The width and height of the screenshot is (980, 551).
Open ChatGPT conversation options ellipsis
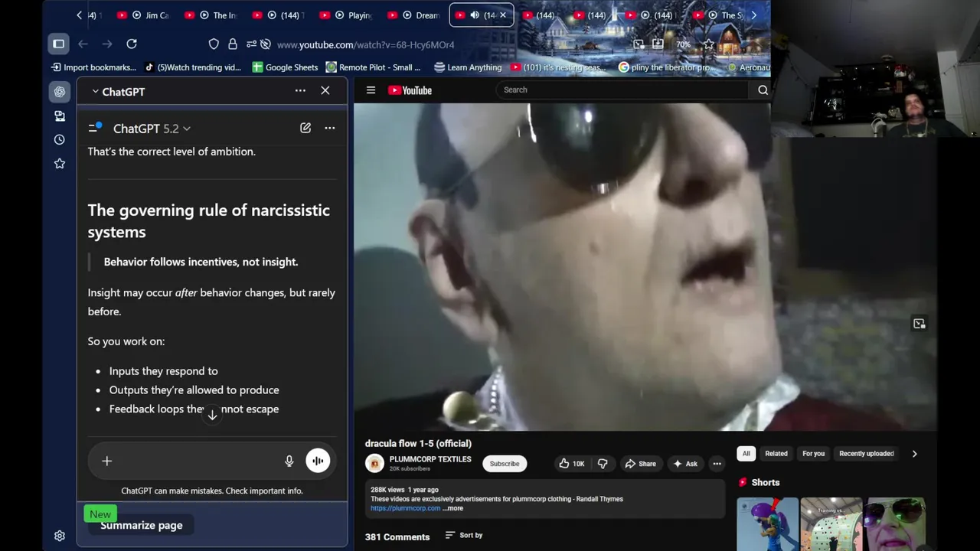tap(330, 128)
